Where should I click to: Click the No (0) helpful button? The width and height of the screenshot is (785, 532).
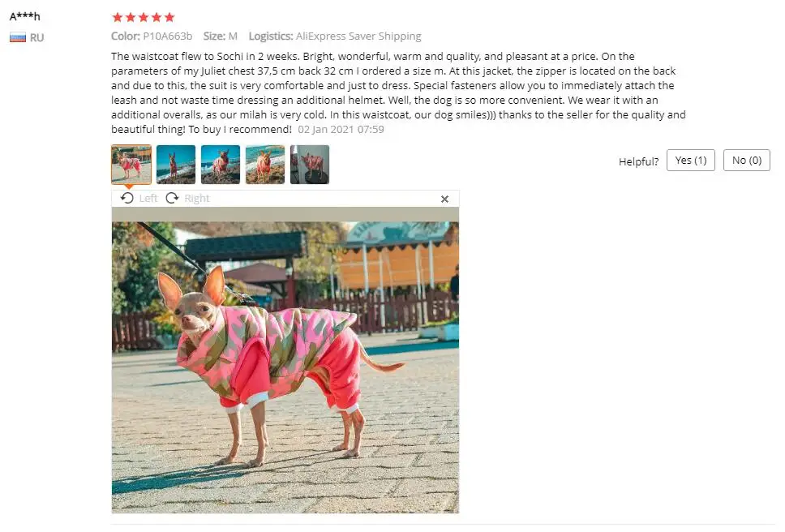tap(746, 160)
